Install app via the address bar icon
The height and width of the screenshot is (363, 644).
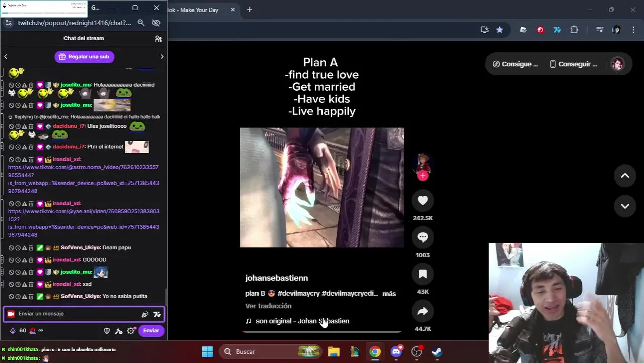484,30
